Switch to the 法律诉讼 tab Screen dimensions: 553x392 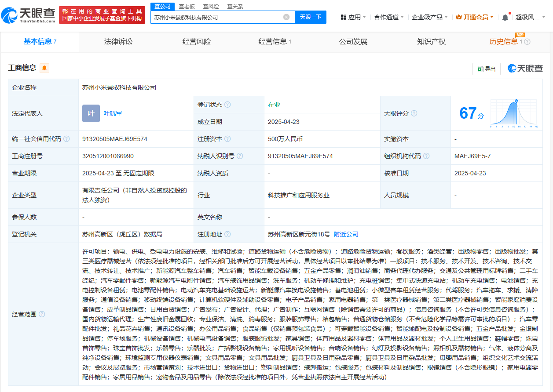118,42
